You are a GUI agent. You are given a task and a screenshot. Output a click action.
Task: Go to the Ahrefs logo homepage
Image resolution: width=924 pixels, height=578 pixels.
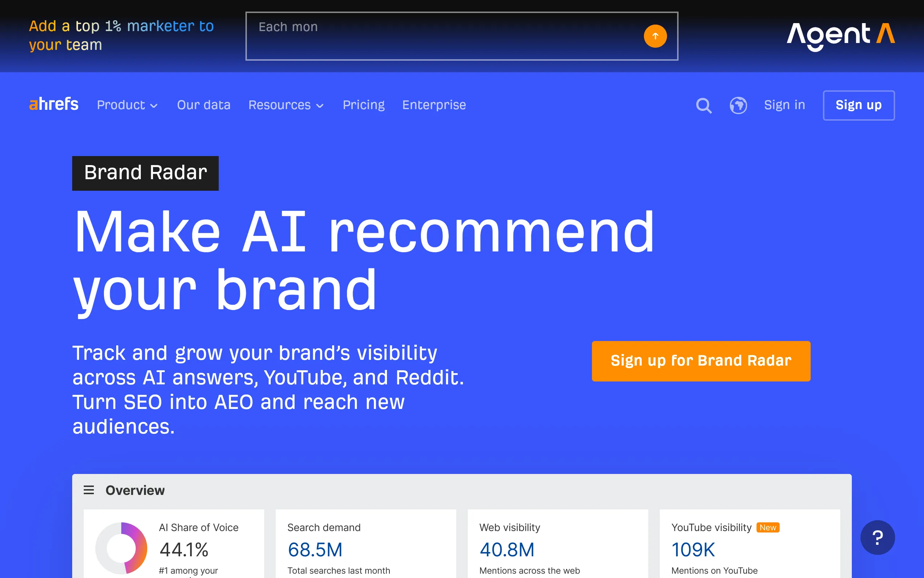coord(54,104)
